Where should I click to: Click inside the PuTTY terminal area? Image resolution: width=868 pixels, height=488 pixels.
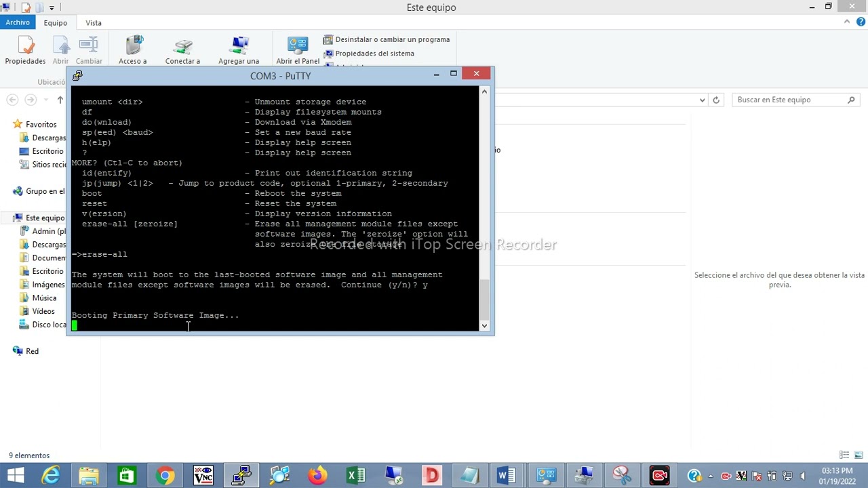coord(275,208)
